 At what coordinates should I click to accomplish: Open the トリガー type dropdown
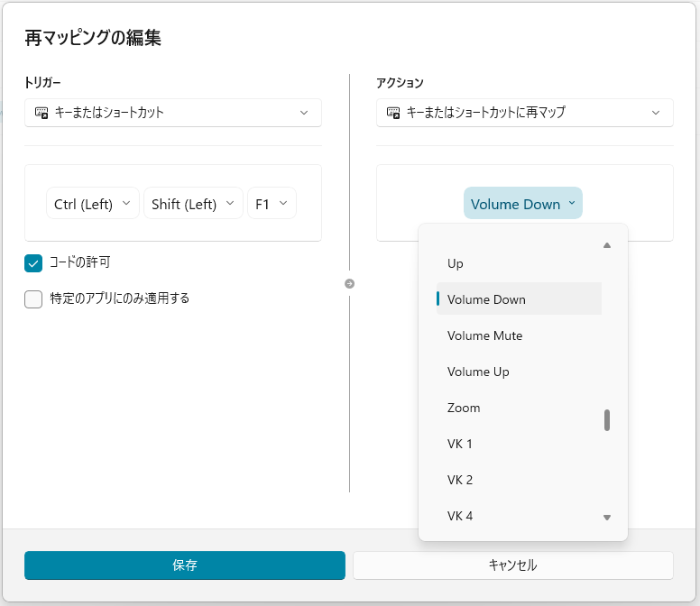coord(173,113)
